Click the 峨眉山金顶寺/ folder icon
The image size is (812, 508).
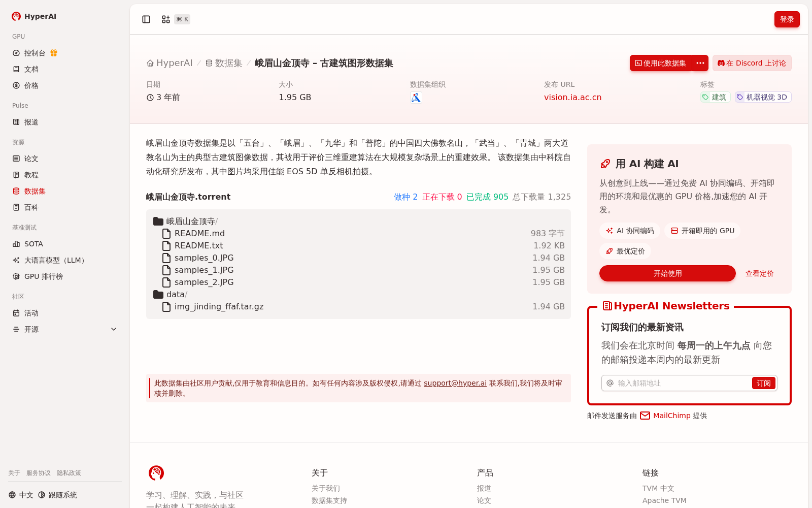click(158, 221)
